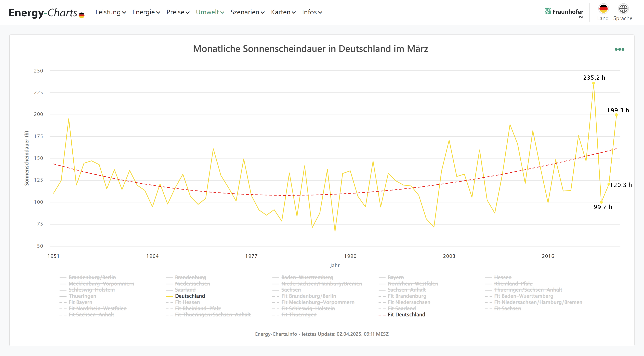
Task: Show the Niedersachsen/Hamburg/Bremen legend series
Action: (x=317, y=284)
